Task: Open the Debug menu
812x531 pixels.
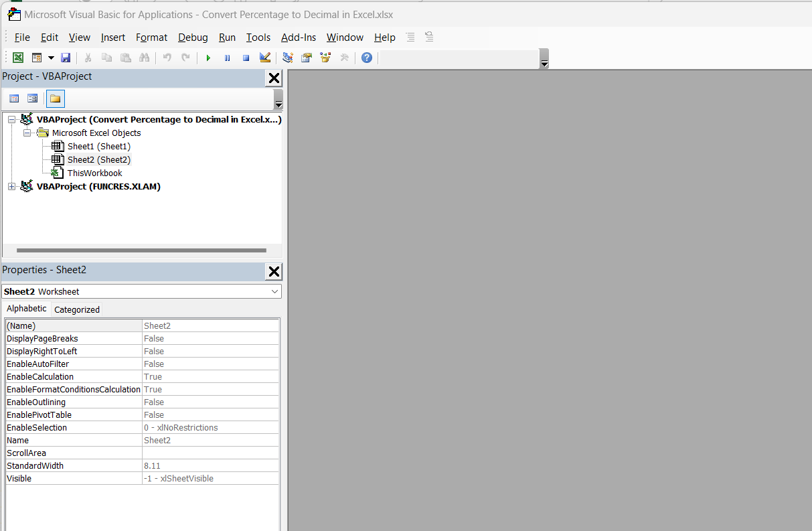Action: pos(193,37)
